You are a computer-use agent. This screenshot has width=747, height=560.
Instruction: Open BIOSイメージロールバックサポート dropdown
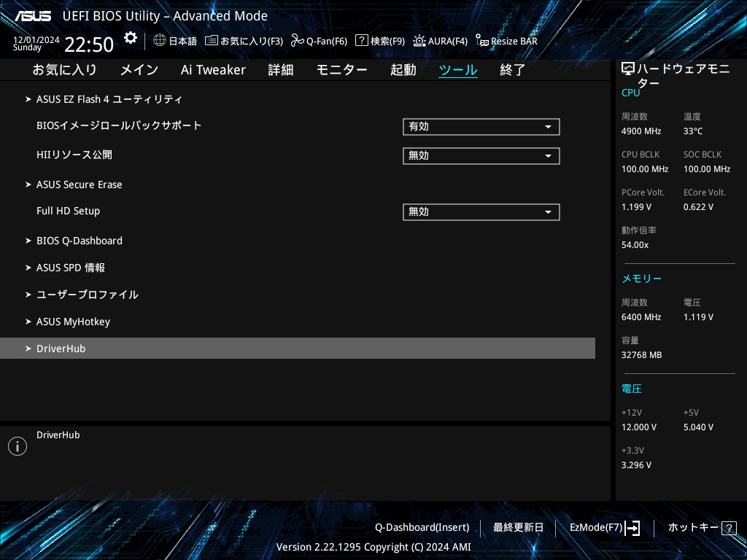(x=481, y=127)
